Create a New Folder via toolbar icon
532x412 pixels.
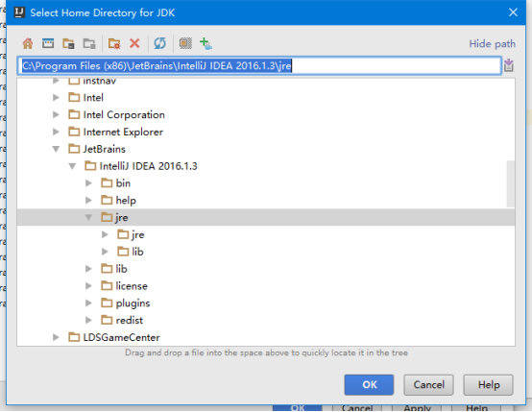tap(114, 43)
